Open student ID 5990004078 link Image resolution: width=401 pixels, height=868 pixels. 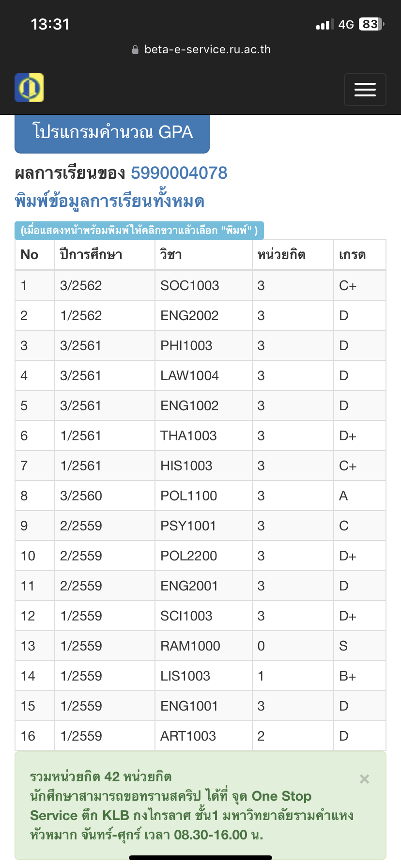pos(179,173)
